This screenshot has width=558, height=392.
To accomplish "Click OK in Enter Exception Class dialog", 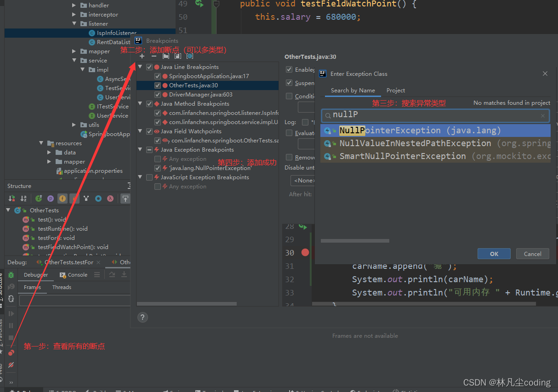I will [x=494, y=254].
